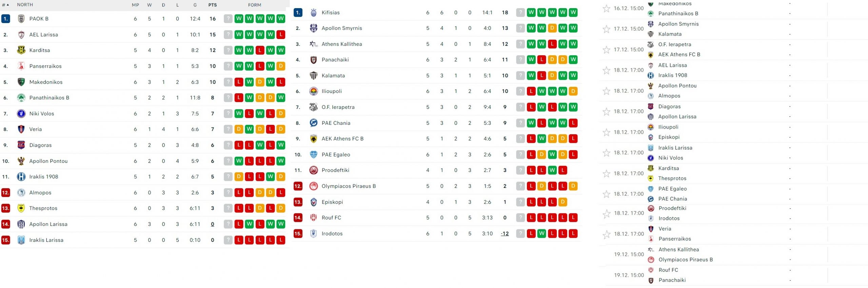This screenshot has height=288, width=868.
Task: Click the FORM column header
Action: (255, 5)
